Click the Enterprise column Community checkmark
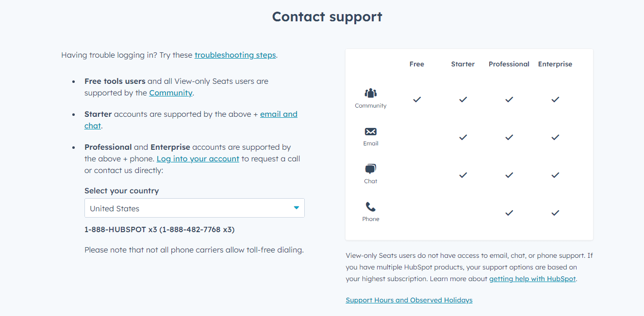 point(555,99)
